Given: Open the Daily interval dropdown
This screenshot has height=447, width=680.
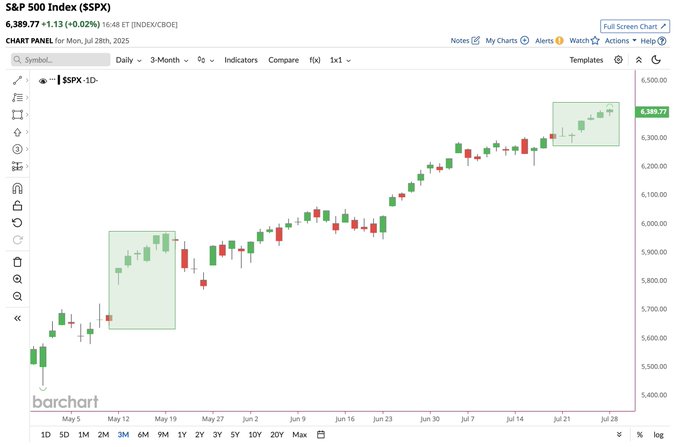Looking at the screenshot, I should click(129, 60).
